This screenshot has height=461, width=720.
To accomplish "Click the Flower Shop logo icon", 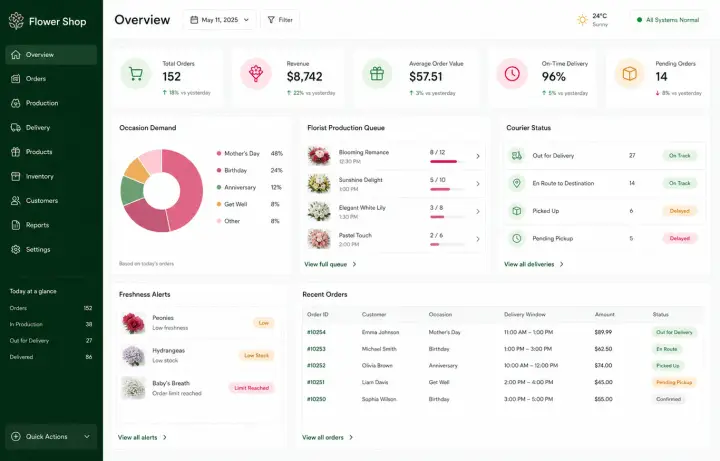I will 16,21.
